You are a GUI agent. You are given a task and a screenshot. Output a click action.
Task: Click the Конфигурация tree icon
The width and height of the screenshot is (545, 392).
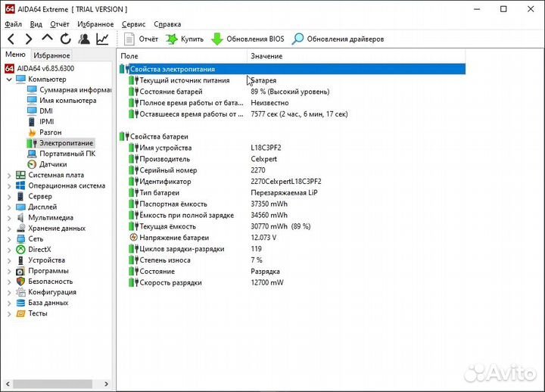(21, 292)
